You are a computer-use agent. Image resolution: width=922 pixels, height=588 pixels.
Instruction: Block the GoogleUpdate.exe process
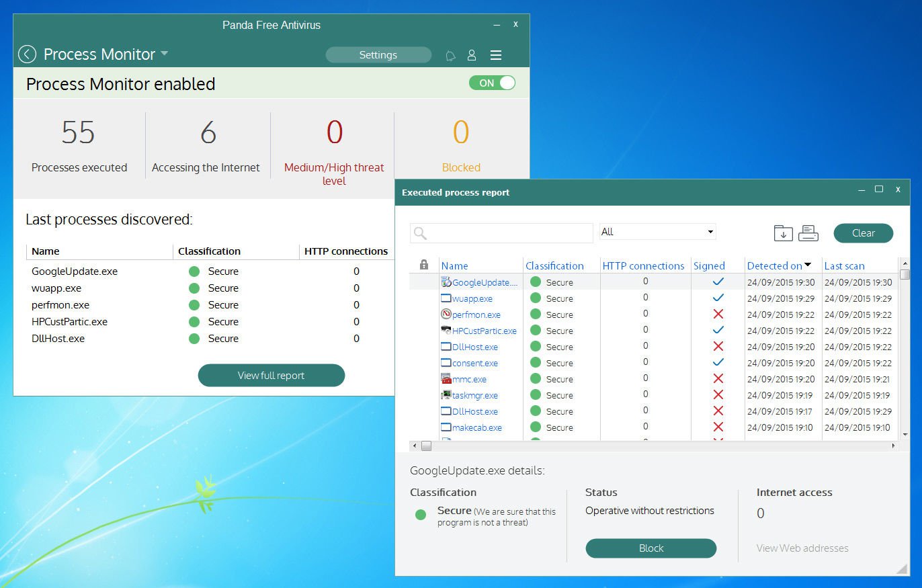[651, 548]
